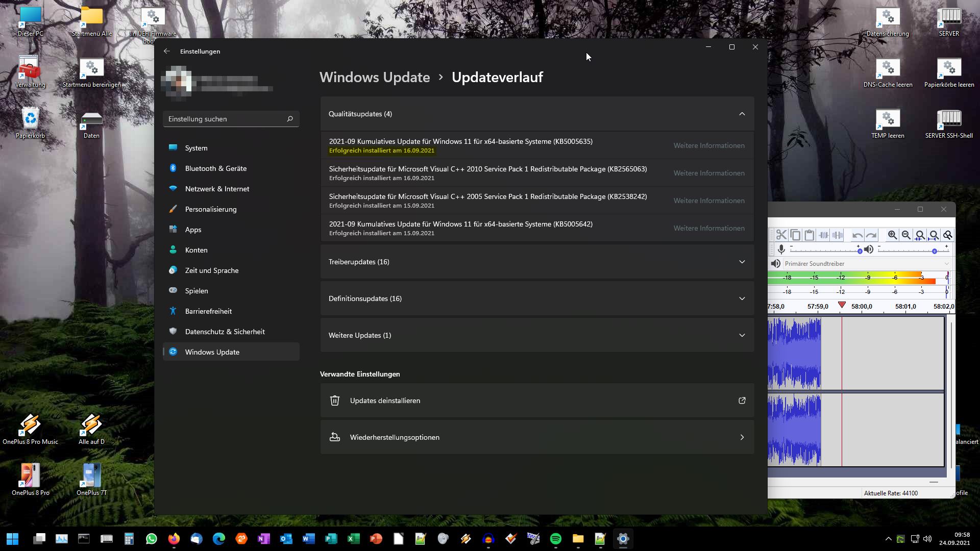Click the taskbar clock showing 09:58
Viewport: 980px width, 551px height.
coord(954,539)
